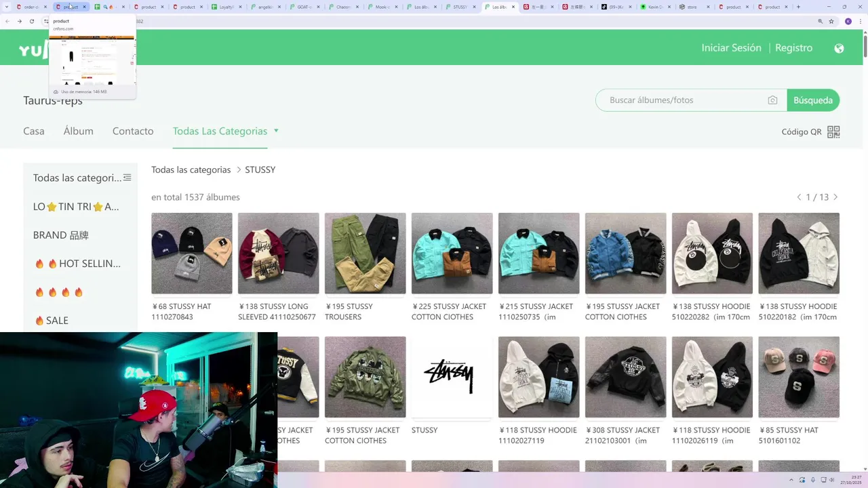This screenshot has width=868, height=488.
Task: Bookmark this page with star icon
Action: pos(831,21)
